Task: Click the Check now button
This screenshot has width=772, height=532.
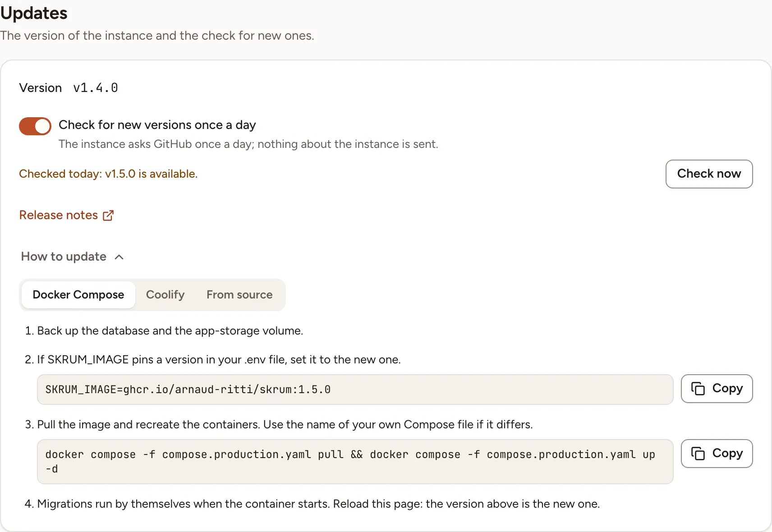Action: coord(709,174)
